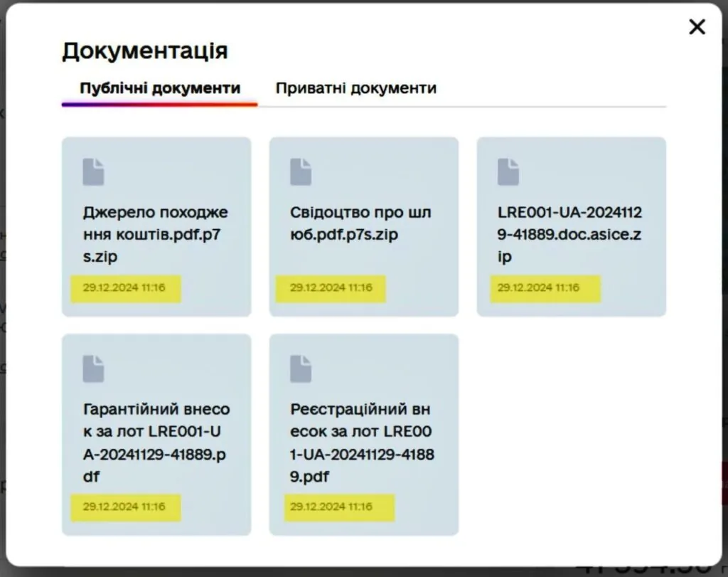Download the LRE001-UA-20241129-41889.doc.asice.zip file name
The height and width of the screenshot is (577, 728).
point(570,235)
